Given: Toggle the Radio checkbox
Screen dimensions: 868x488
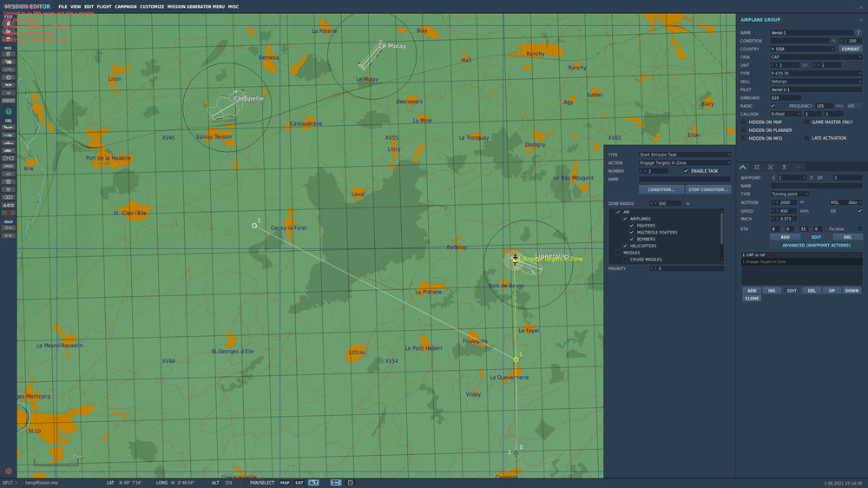Looking at the screenshot, I should 773,106.
